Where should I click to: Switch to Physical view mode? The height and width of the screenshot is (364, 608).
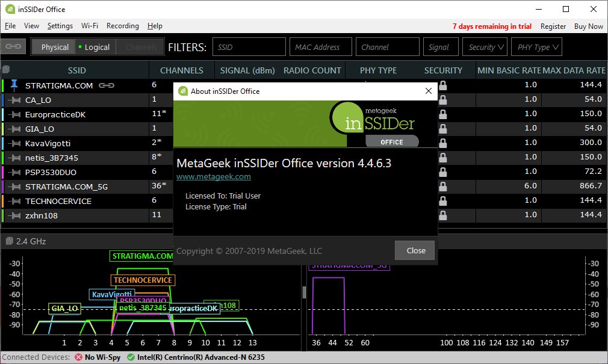(x=54, y=47)
